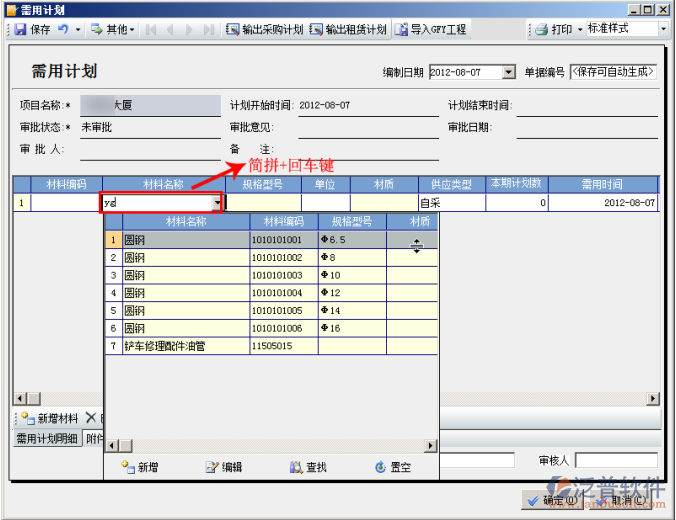Open the 其他 (Other) menu
This screenshot has width=676, height=520.
click(113, 29)
